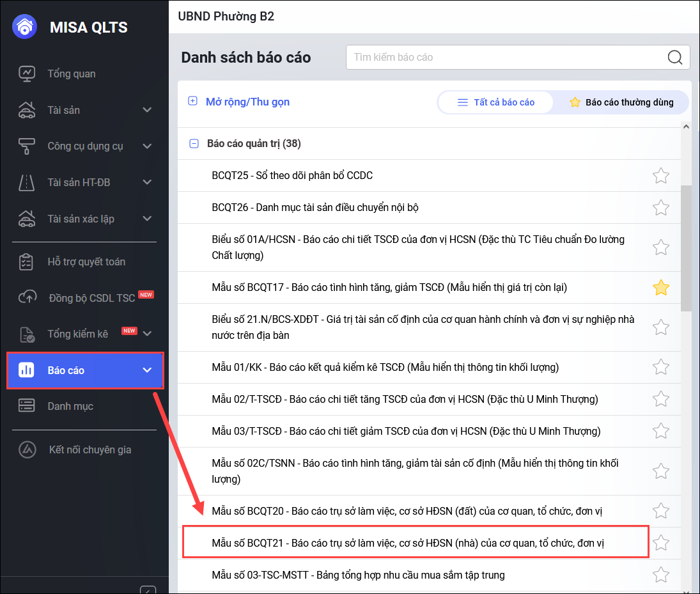The image size is (700, 594).
Task: Star the Mẫu số 03-TSC-MSTT report
Action: point(661,575)
